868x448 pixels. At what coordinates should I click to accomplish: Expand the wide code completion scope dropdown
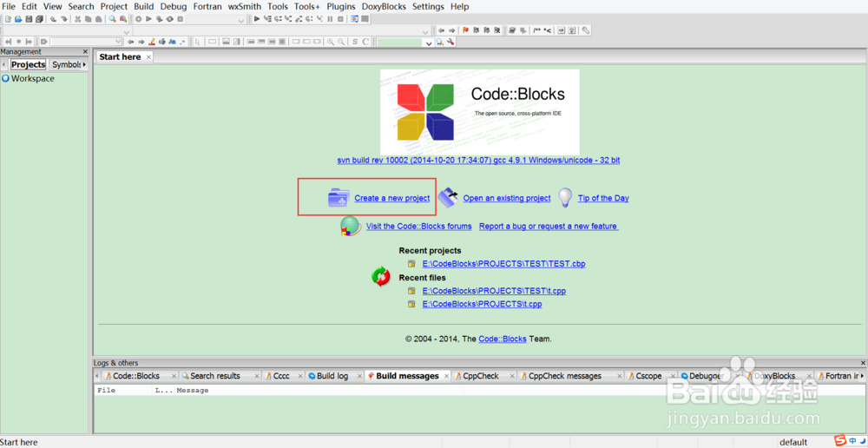tap(425, 32)
